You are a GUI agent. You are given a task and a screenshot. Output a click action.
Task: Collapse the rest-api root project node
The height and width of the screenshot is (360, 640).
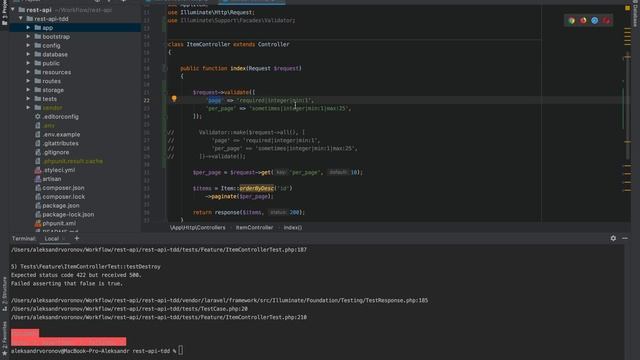(13, 10)
